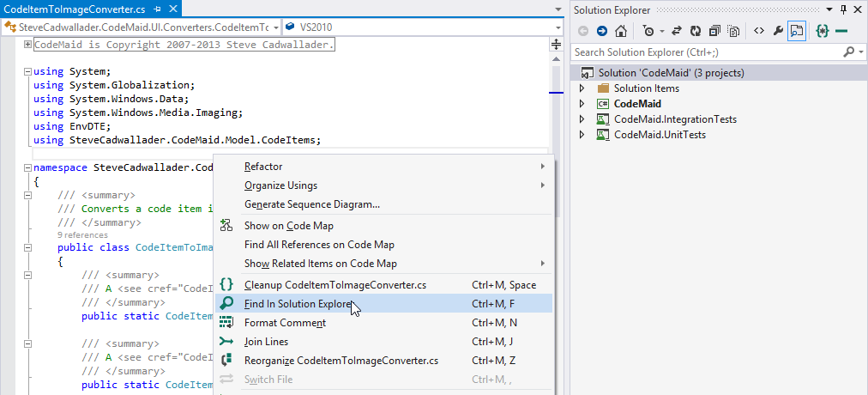Click the green CodeMaid cleanup braces icon
This screenshot has height=395, width=868.
coord(822,31)
